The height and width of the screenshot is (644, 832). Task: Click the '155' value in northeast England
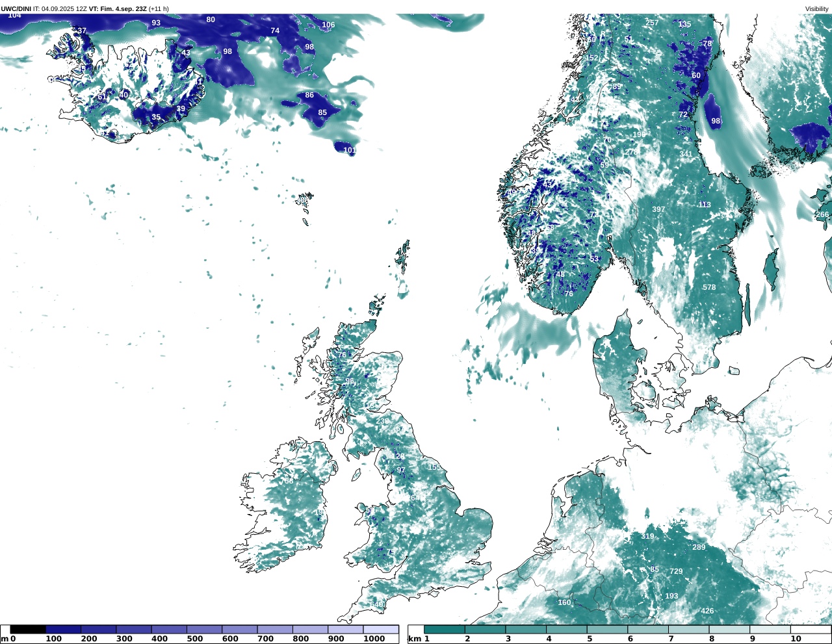pyautogui.click(x=434, y=467)
